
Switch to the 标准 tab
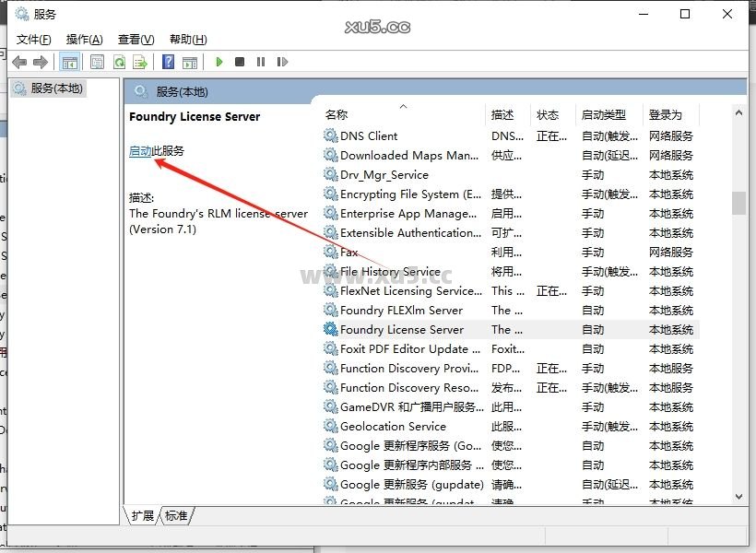[x=176, y=516]
